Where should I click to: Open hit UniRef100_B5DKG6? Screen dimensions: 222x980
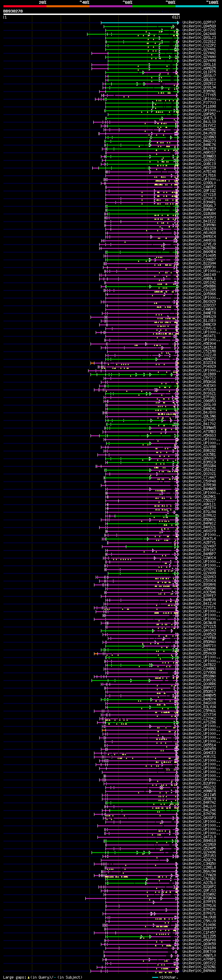[199, 382]
